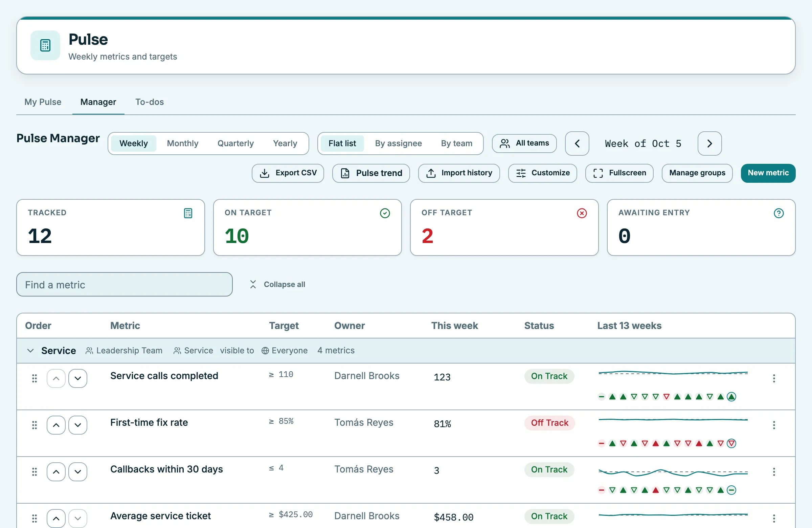Grab drag handle for First-time fix rate
The width and height of the screenshot is (812, 528).
[35, 425]
